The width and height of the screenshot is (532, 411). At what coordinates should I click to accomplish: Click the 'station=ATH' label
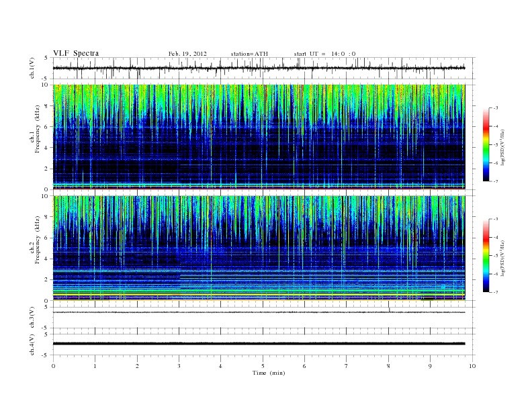(249, 54)
